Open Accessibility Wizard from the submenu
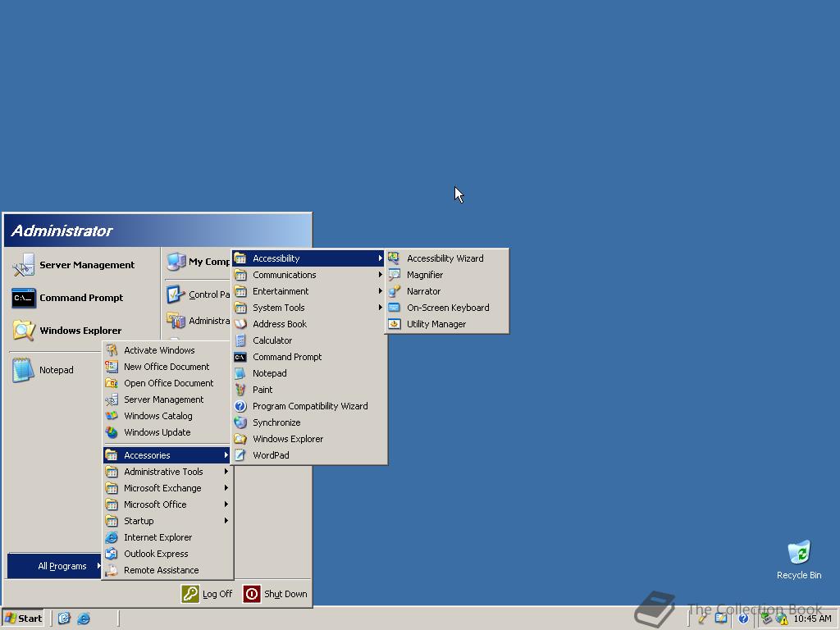 (x=446, y=258)
